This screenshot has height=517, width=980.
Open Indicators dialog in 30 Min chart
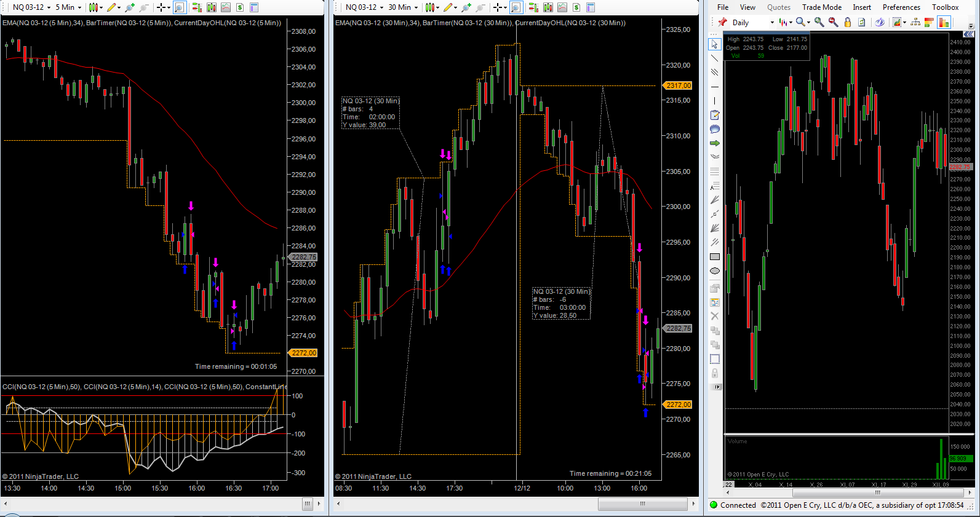point(562,7)
